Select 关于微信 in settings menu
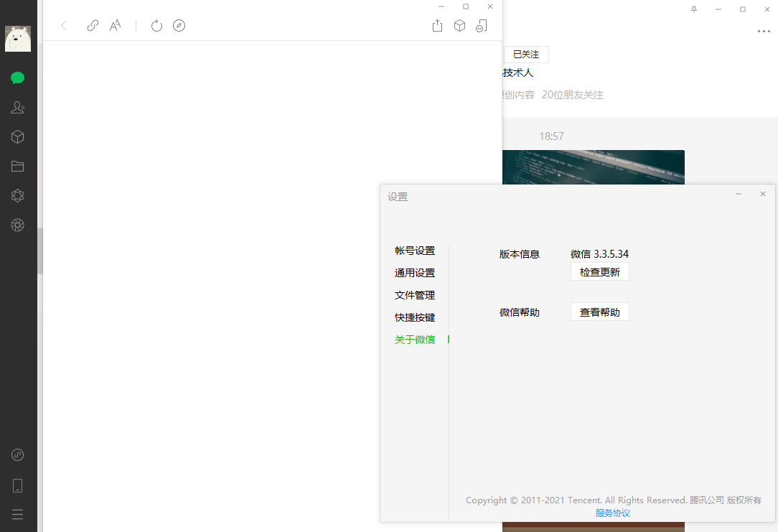The height and width of the screenshot is (532, 778). [x=415, y=340]
